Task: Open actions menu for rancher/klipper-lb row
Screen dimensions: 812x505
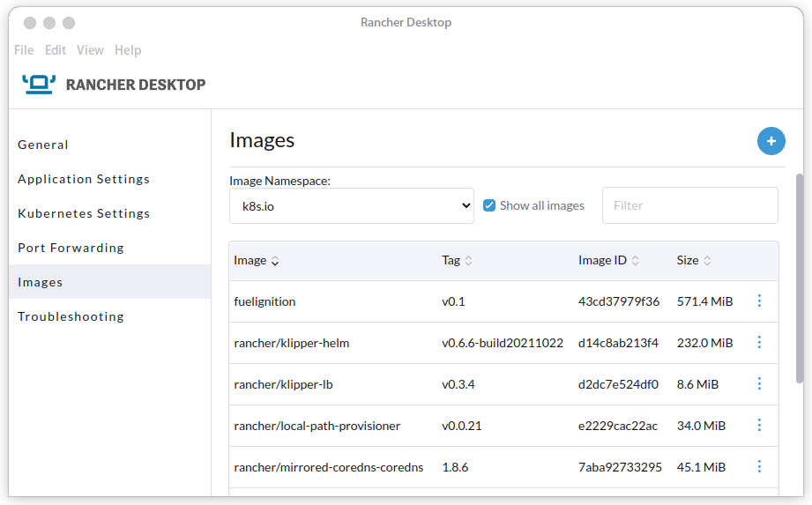Action: pos(759,383)
